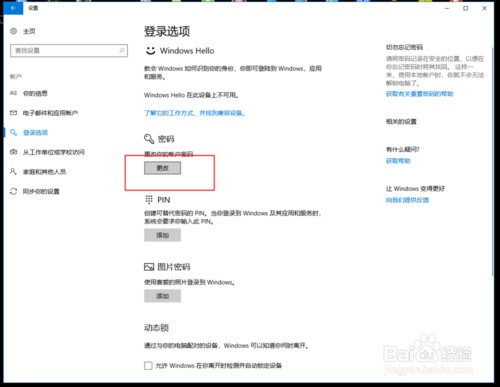Click the sync icon for 同步你的设置

coord(13,191)
